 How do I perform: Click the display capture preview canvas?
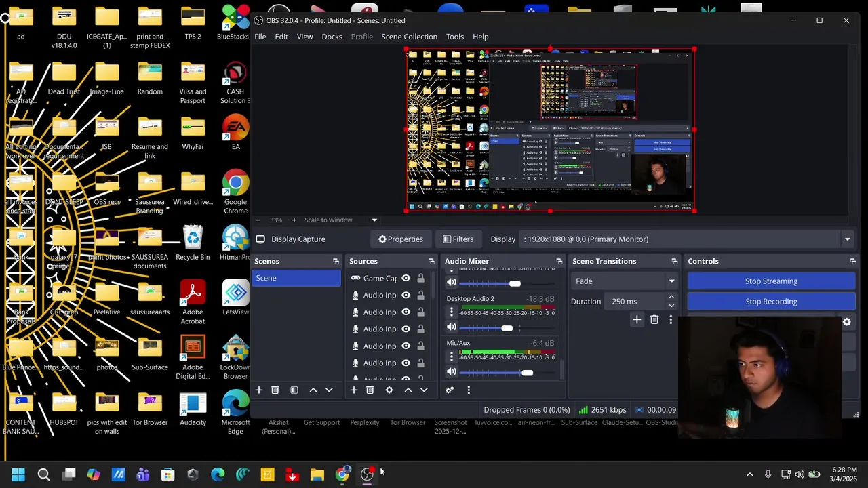[x=550, y=130]
